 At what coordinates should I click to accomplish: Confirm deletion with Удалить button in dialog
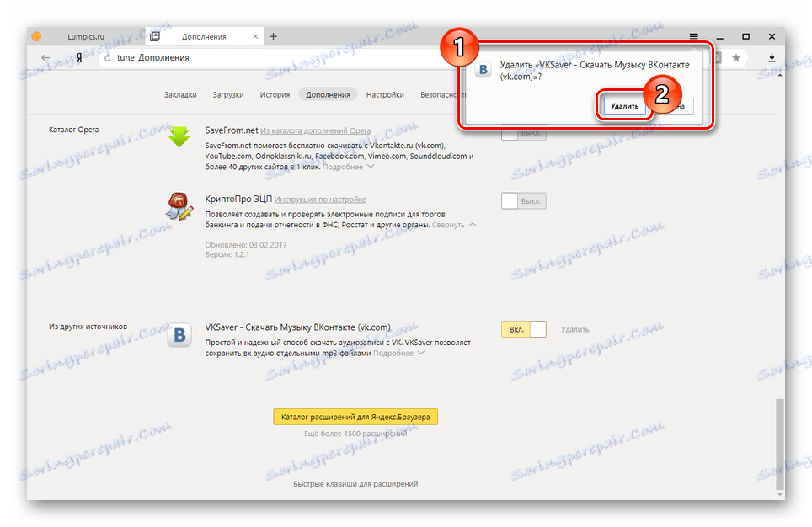pos(624,106)
